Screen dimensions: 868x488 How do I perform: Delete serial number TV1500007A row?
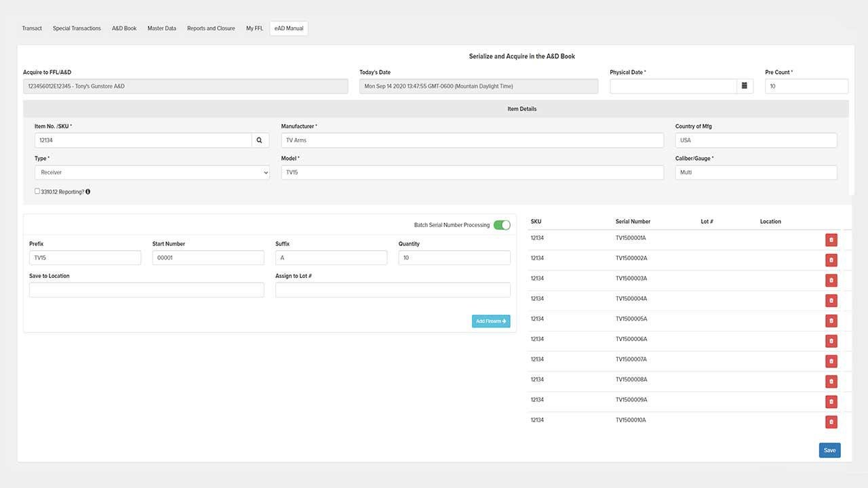(831, 361)
